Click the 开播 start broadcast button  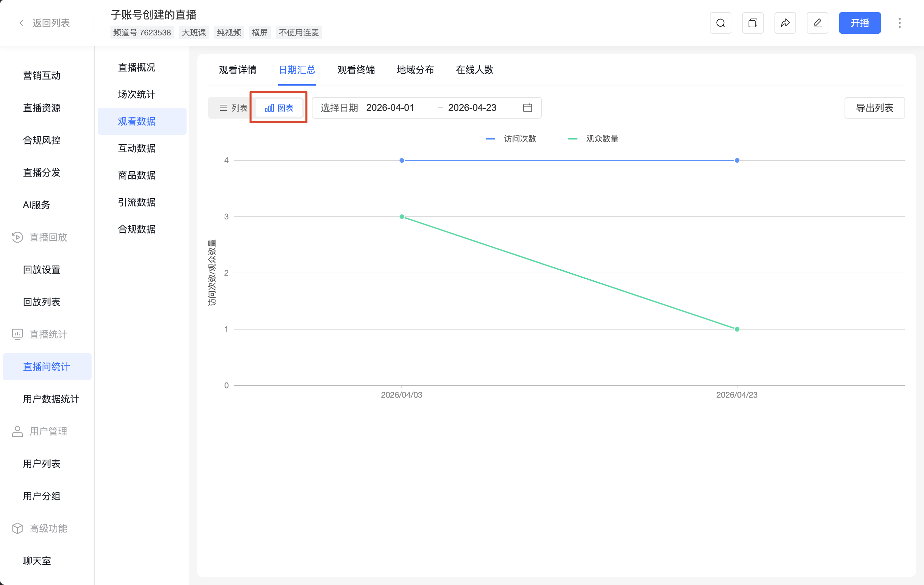[860, 23]
